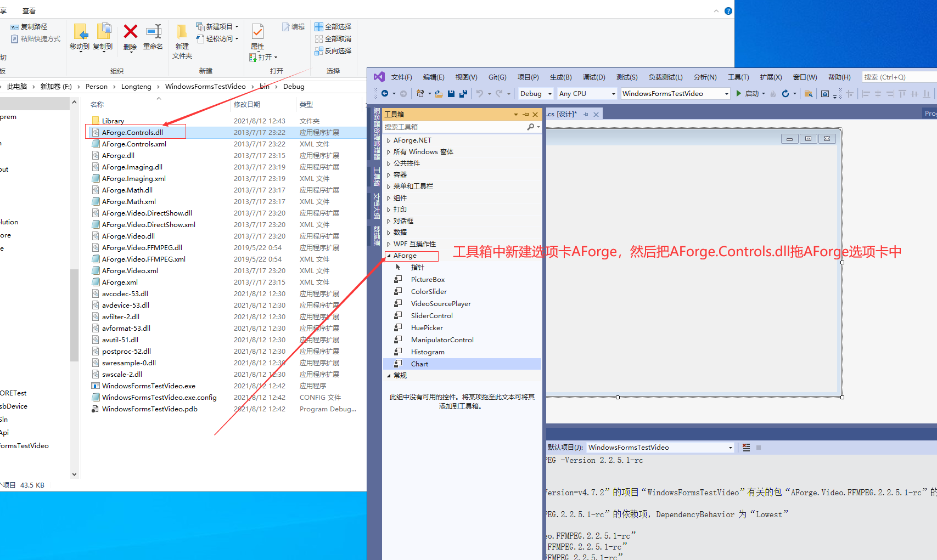
Task: Open the New Item (新建项目) dropdown
Action: click(x=217, y=26)
